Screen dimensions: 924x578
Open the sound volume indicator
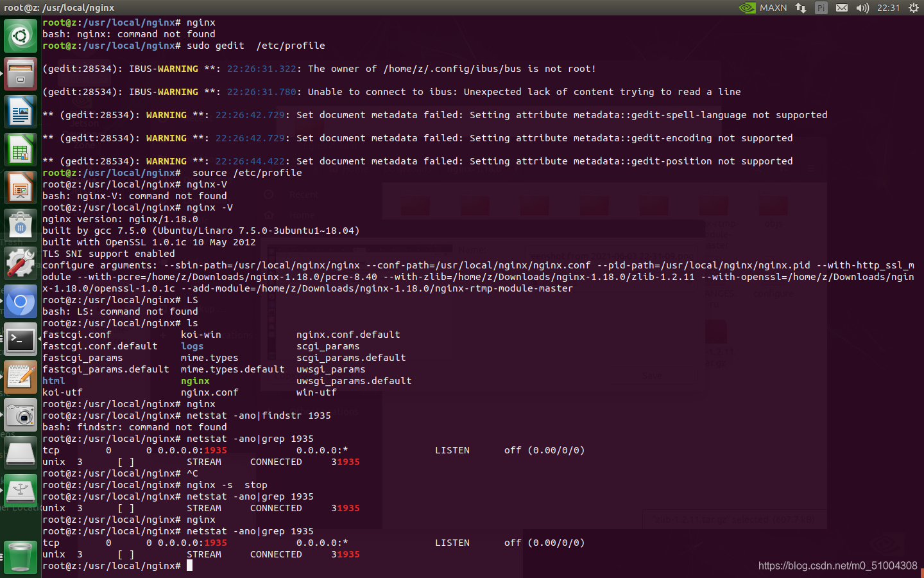pyautogui.click(x=862, y=8)
